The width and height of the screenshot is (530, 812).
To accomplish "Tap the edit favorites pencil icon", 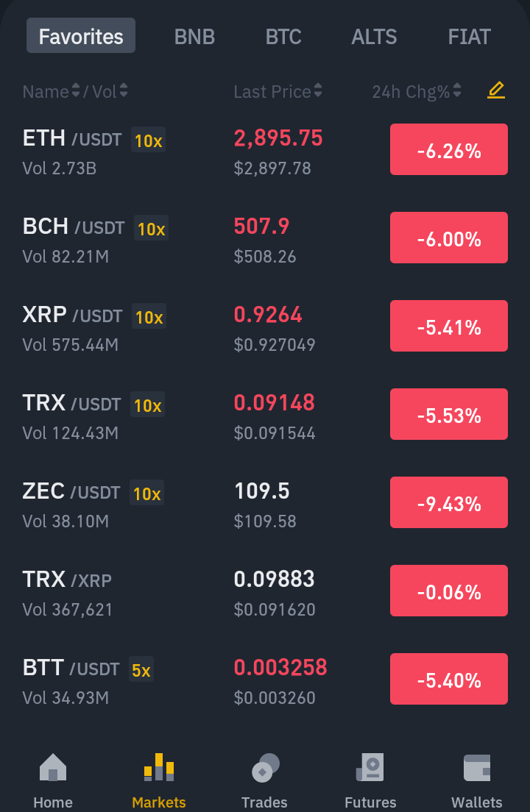I will (496, 90).
